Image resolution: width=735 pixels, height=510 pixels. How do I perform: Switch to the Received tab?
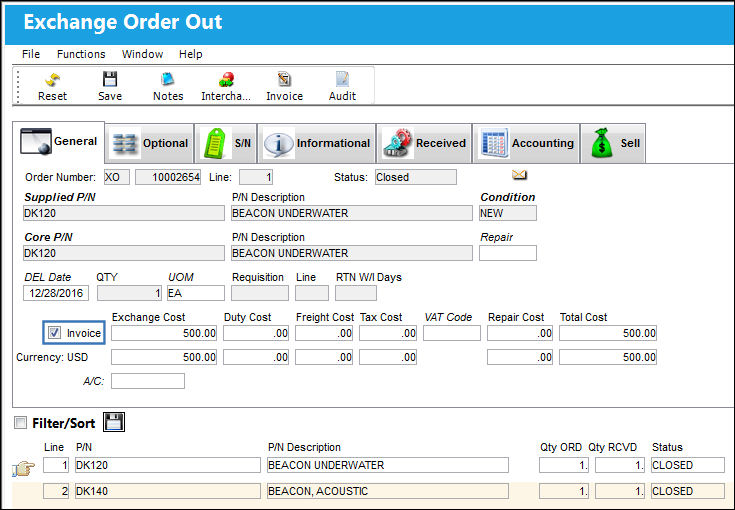424,143
